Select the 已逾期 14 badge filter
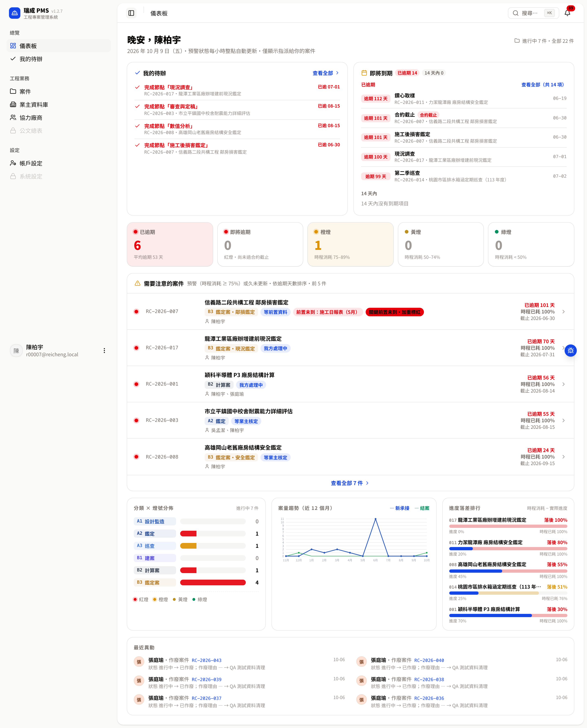Viewport: 587px width, 728px height. pos(407,73)
